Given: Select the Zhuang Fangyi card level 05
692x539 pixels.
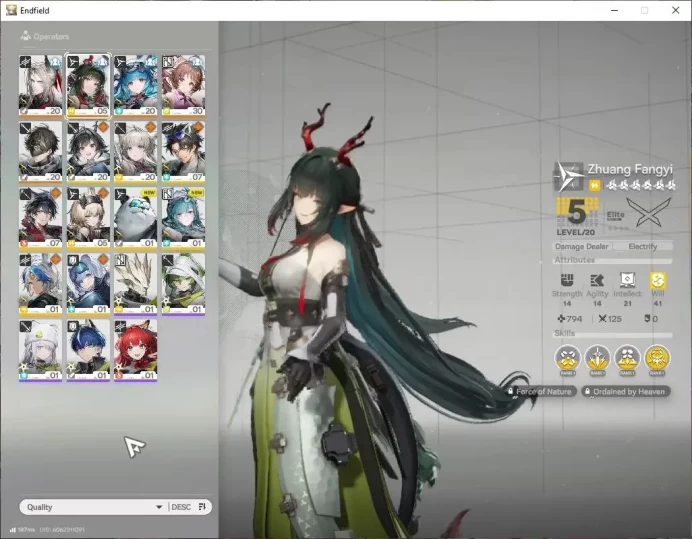Looking at the screenshot, I should [x=88, y=86].
